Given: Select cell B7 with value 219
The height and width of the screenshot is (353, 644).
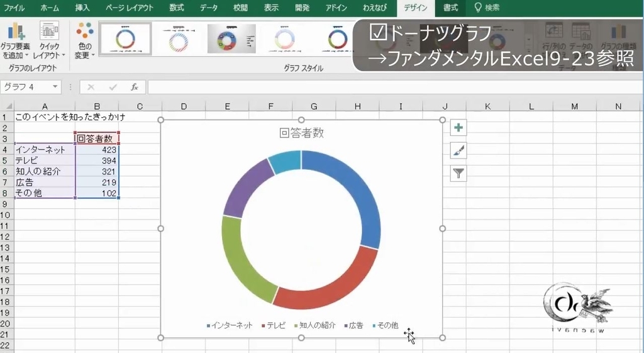Looking at the screenshot, I should coord(97,182).
